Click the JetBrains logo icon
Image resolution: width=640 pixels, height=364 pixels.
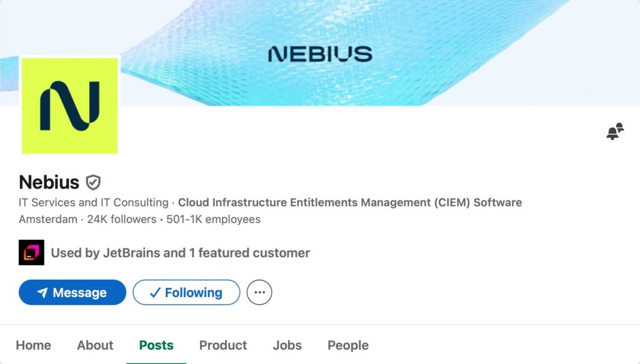coord(31,253)
